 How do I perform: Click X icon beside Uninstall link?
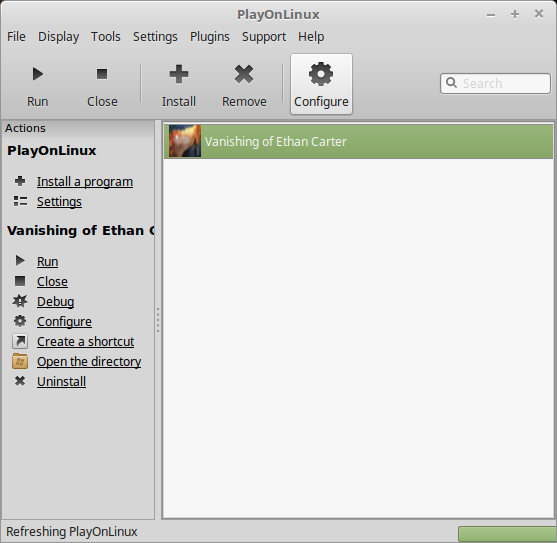pyautogui.click(x=20, y=381)
